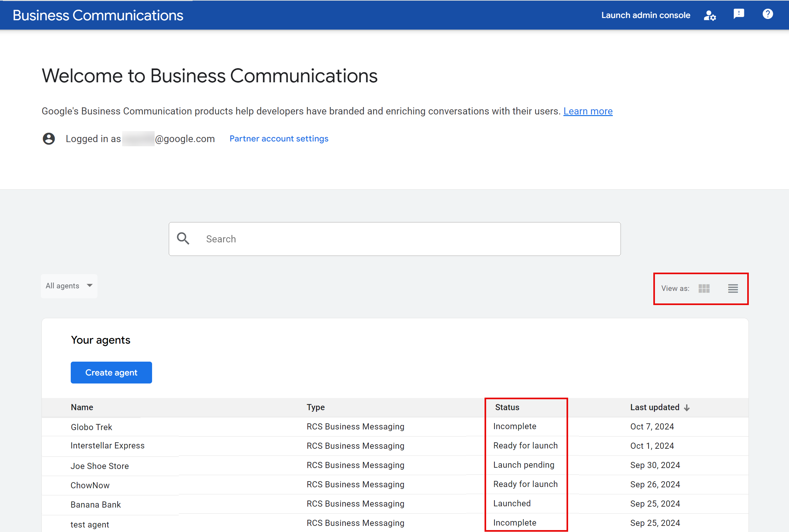Click the grid view icon
This screenshot has height=532, width=789.
[x=704, y=289]
